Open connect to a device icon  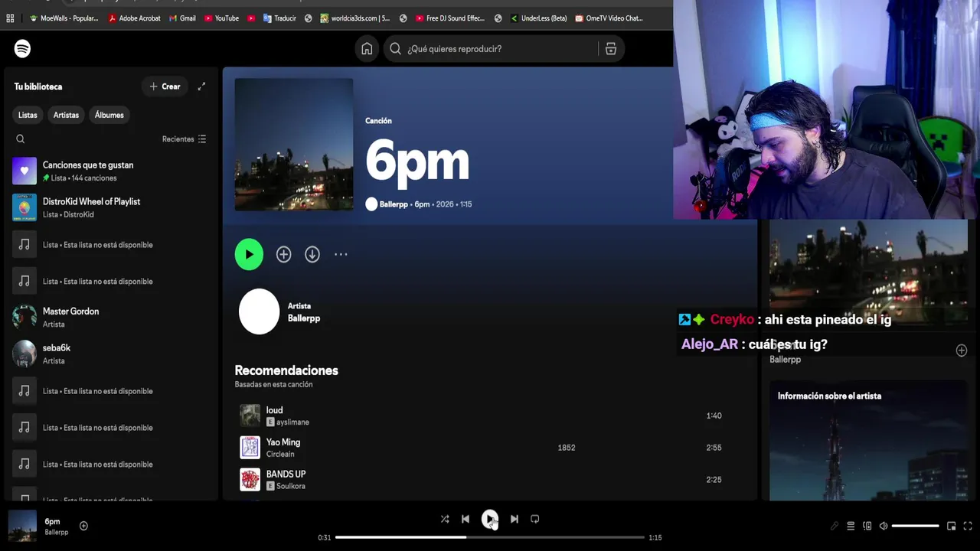867,526
